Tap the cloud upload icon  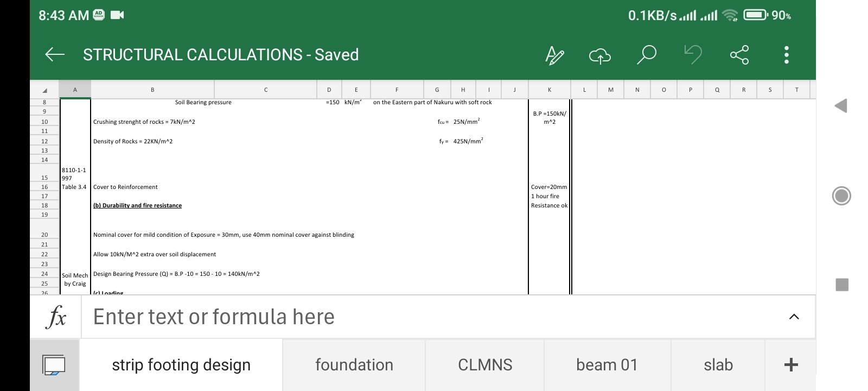click(599, 55)
